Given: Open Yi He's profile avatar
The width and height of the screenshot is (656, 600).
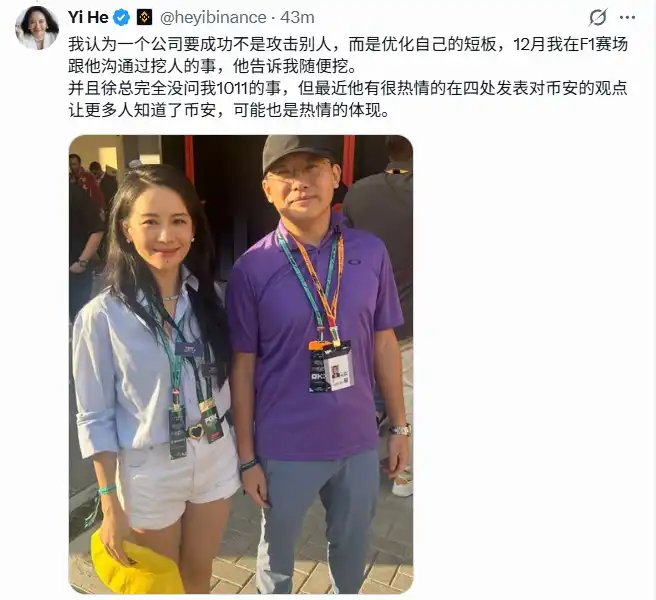Looking at the screenshot, I should tap(37, 28).
